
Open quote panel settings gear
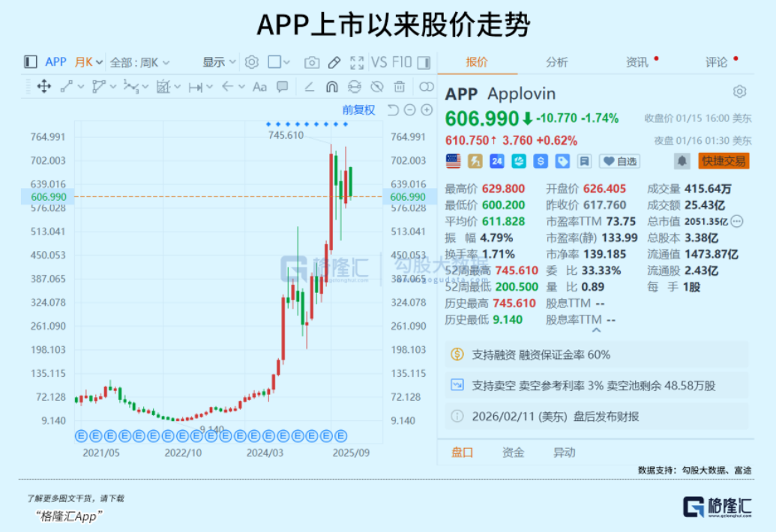click(x=739, y=91)
